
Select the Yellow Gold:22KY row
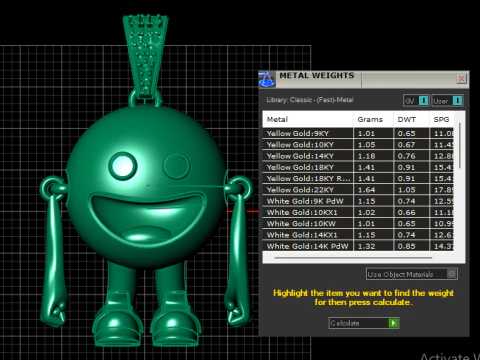[x=358, y=190]
